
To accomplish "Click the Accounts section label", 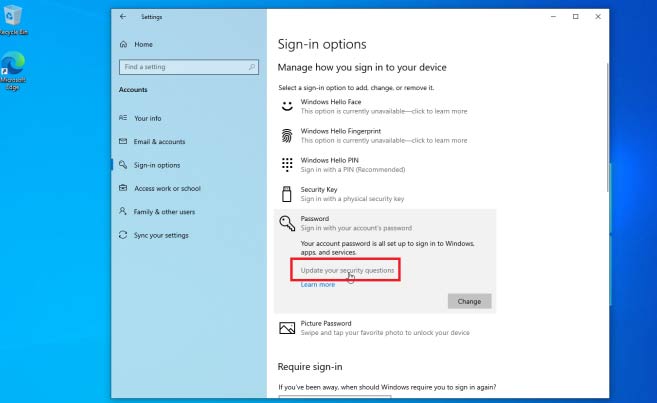I will click(x=133, y=90).
